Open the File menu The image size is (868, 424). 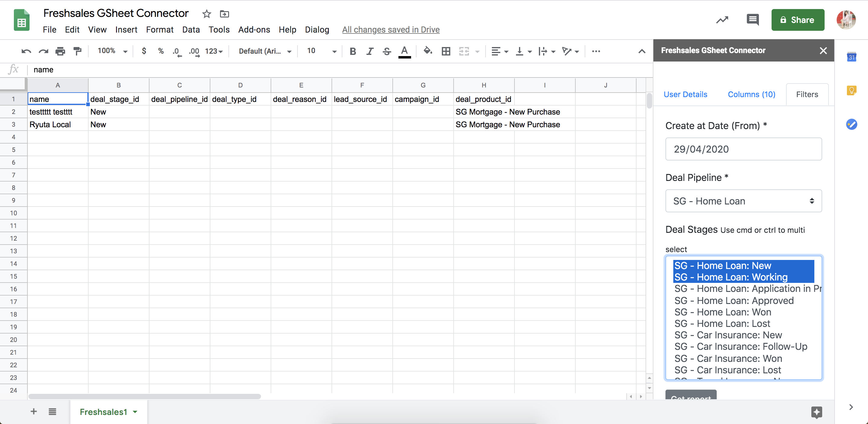(x=49, y=30)
